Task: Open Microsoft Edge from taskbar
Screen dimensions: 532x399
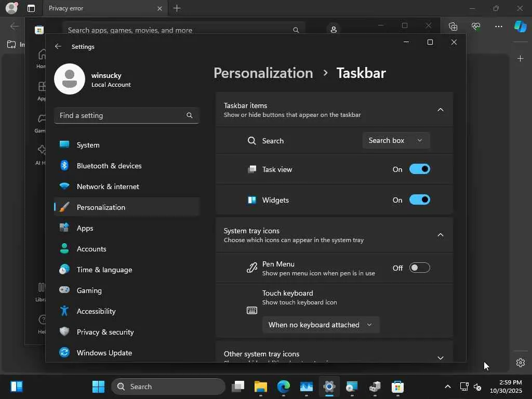Action: point(283,387)
